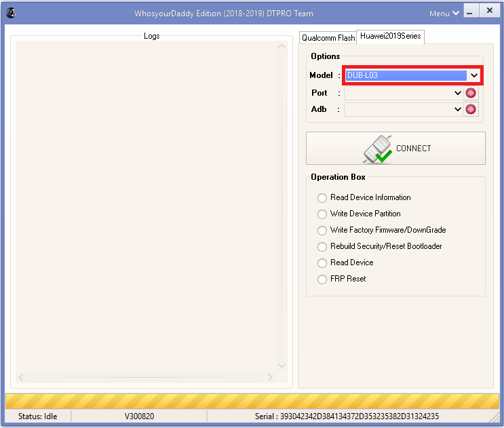Click the red refresh icon beside Adb
Image resolution: width=504 pixels, height=428 pixels.
(471, 109)
